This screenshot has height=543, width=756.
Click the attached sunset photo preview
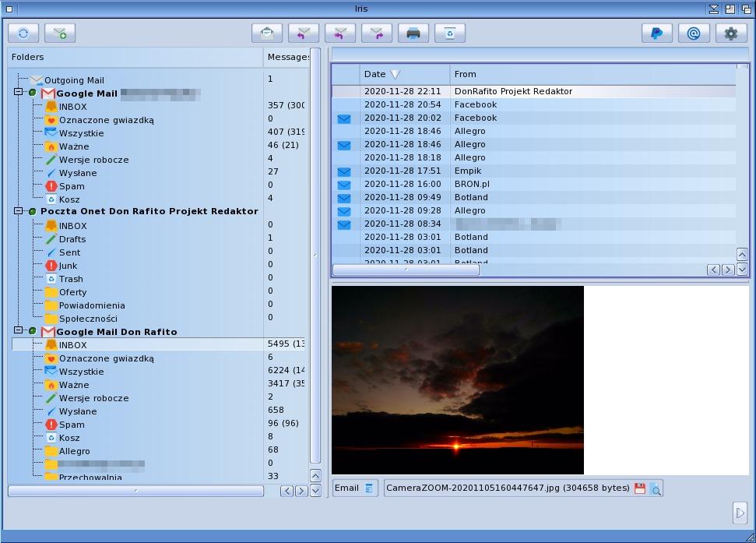tap(458, 380)
